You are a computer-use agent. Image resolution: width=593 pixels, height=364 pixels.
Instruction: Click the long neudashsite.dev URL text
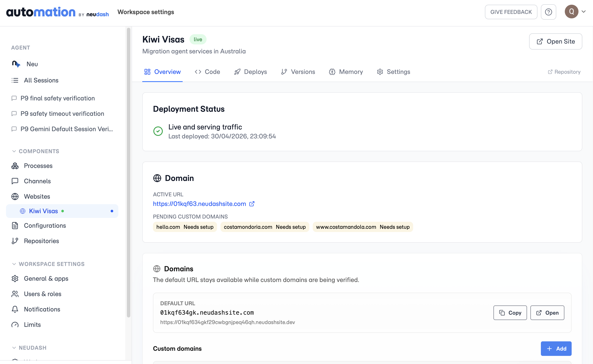pyautogui.click(x=228, y=322)
